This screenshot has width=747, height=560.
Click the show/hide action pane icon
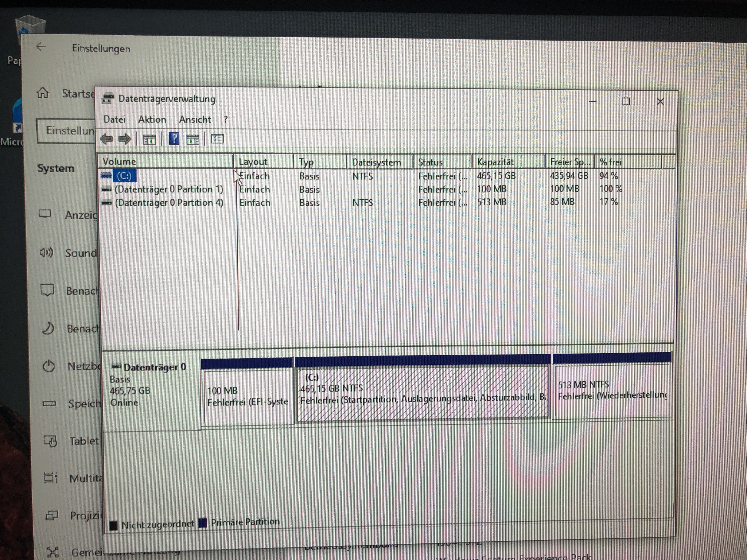(x=193, y=139)
